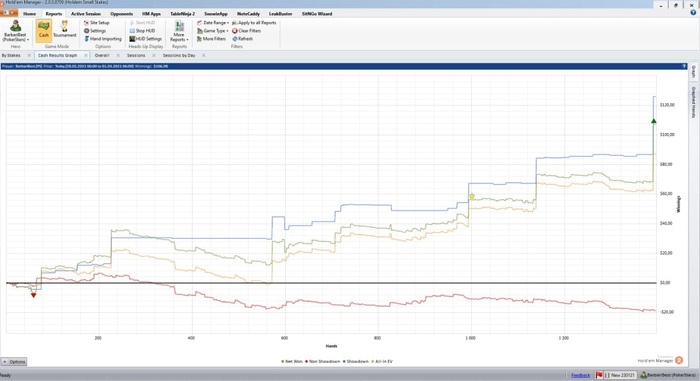Image resolution: width=700 pixels, height=381 pixels.
Task: Expand the Game Type dropdown
Action: click(x=212, y=31)
